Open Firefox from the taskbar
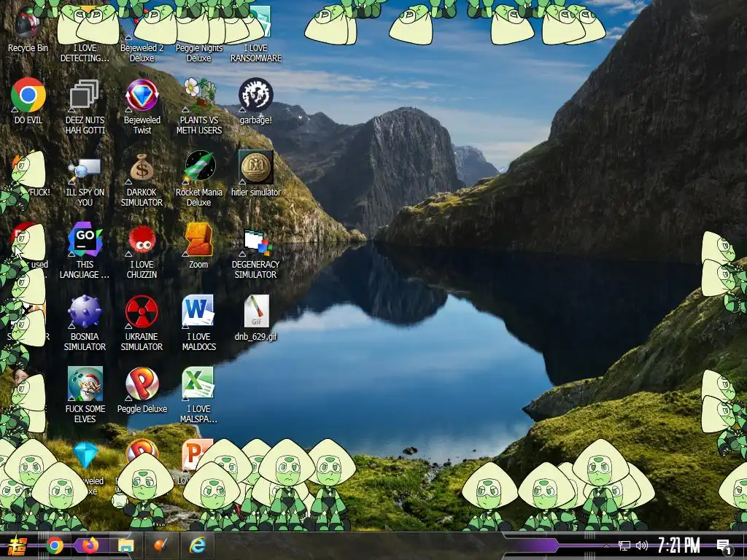 90,545
